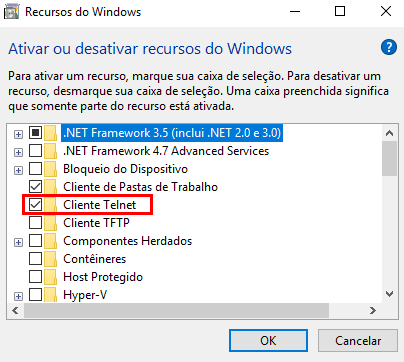Uncheck Cliente de Pastas de Trabalho checkbox
Image resolution: width=404 pixels, height=362 pixels.
click(x=35, y=187)
